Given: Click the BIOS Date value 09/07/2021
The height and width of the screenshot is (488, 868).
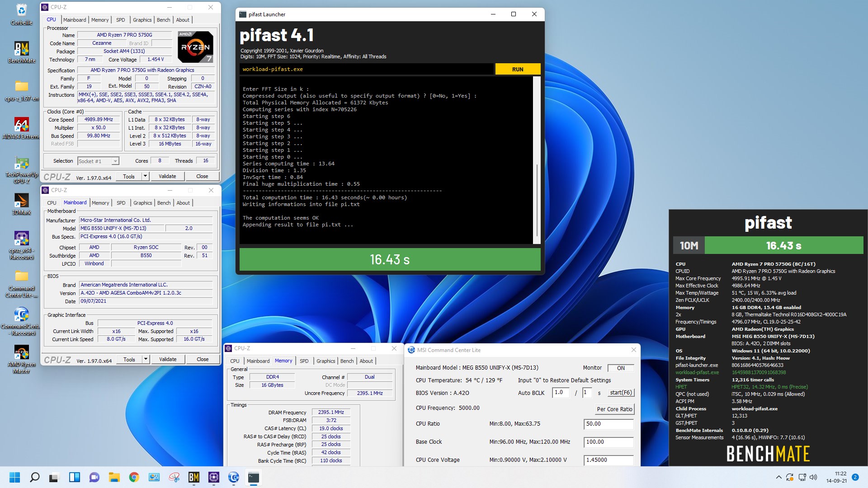Looking at the screenshot, I should (146, 301).
